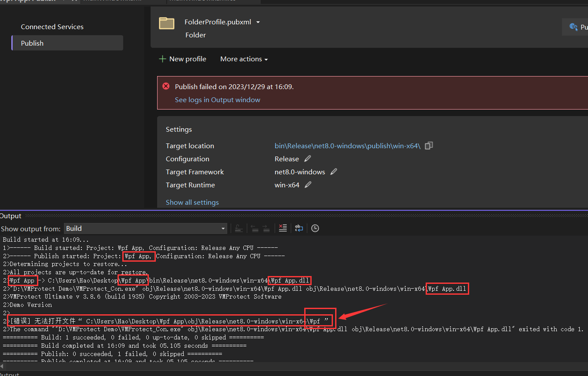Toggle timestamps with the clock icon
588x376 pixels.
click(315, 228)
